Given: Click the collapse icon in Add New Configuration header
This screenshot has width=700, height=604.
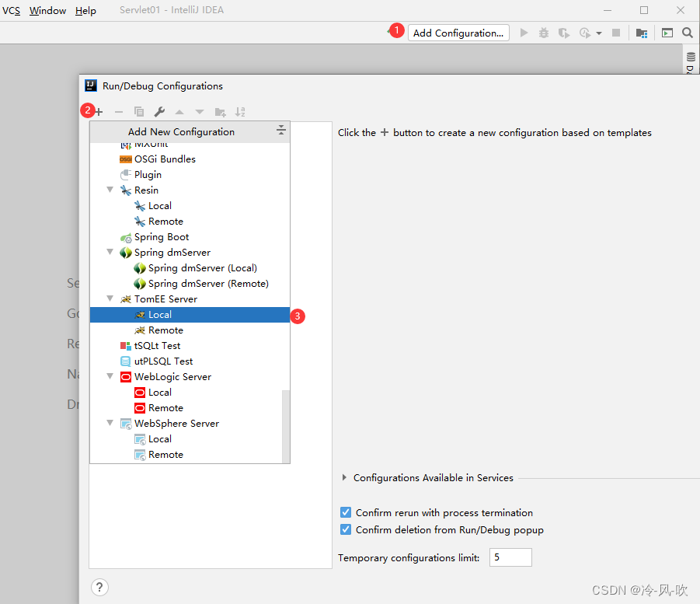Looking at the screenshot, I should tap(280, 130).
